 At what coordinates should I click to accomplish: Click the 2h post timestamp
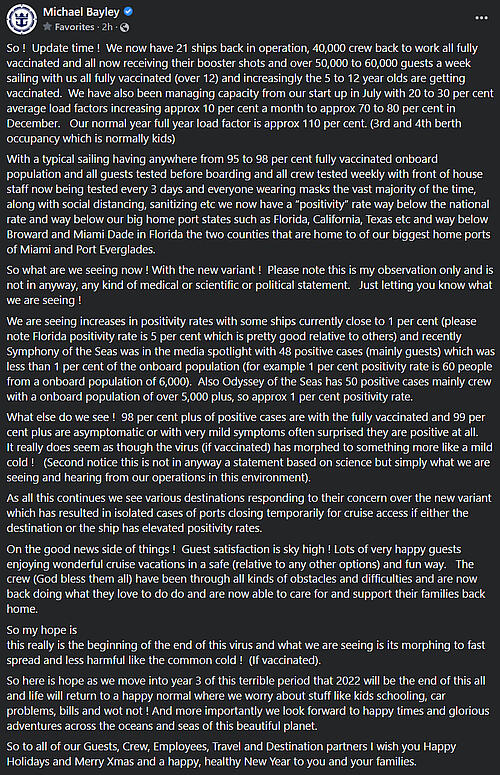(x=107, y=27)
